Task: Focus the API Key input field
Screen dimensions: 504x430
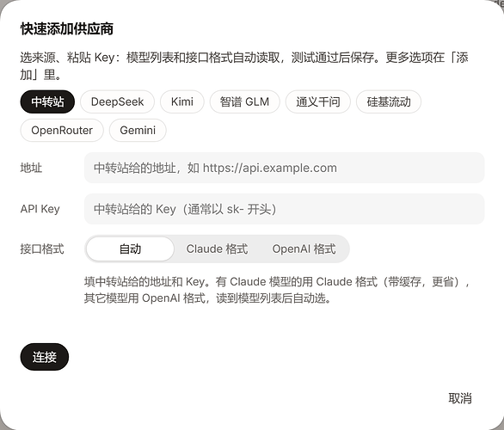Action: click(x=284, y=209)
